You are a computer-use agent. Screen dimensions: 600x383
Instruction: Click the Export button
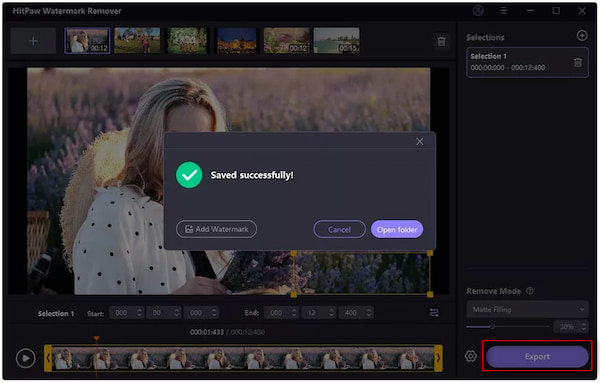[537, 357]
